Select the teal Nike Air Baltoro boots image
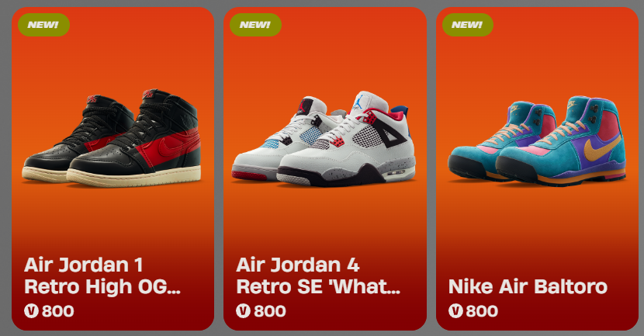 (x=537, y=140)
